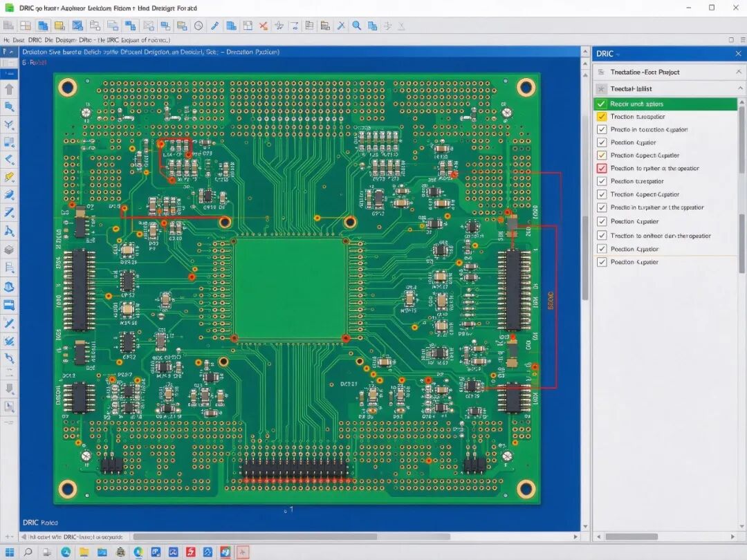Select the yellow highlighter pencil tool in left sidebar
Image resolution: width=747 pixels, height=560 pixels.
pos(9,177)
